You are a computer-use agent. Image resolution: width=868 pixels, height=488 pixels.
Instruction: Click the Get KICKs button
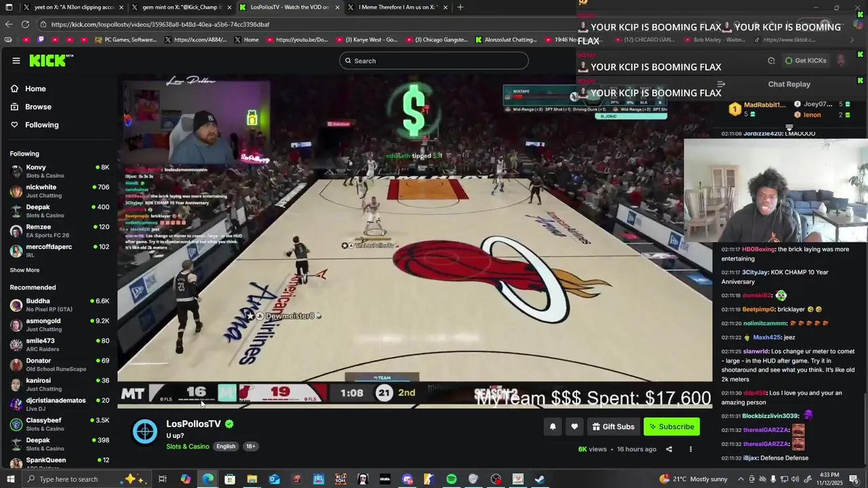(806, 61)
